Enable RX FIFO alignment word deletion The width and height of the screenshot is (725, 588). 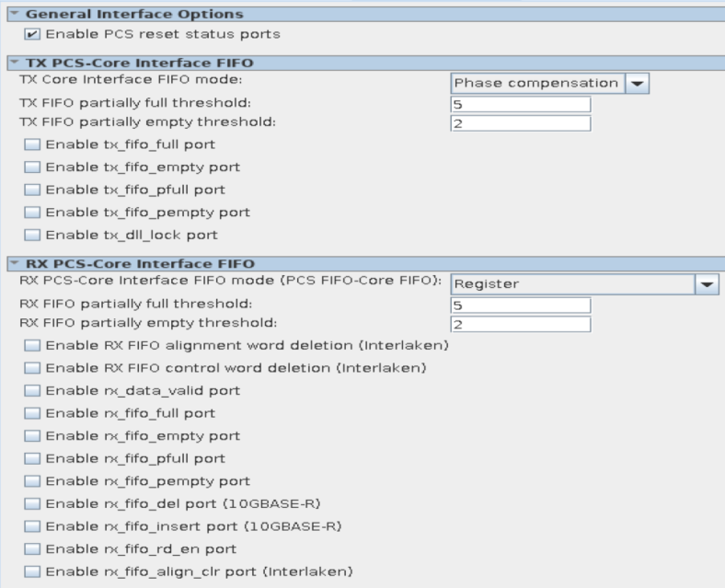32,345
